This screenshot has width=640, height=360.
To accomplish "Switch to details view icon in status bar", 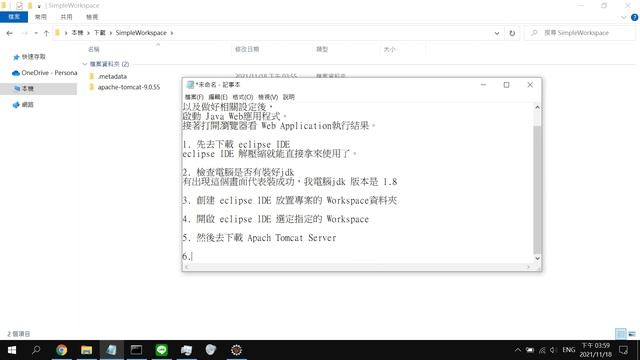I will pyautogui.click(x=620, y=334).
